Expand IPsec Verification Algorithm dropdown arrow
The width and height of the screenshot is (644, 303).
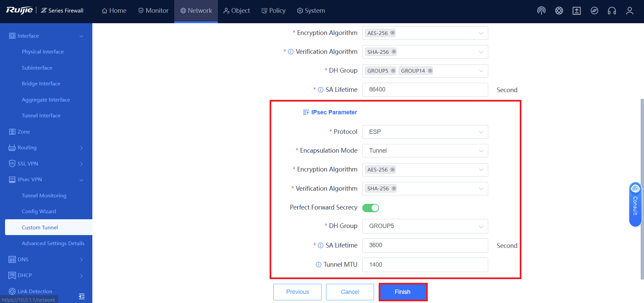481,189
